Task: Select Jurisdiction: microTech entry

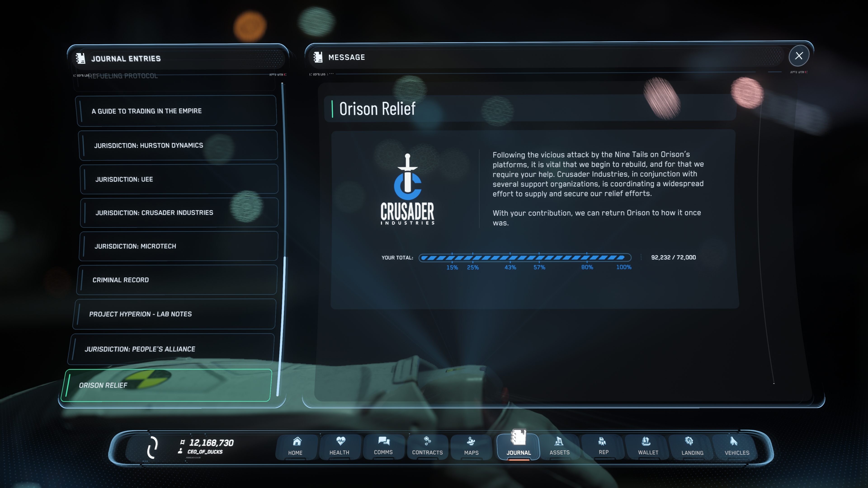Action: pyautogui.click(x=179, y=246)
